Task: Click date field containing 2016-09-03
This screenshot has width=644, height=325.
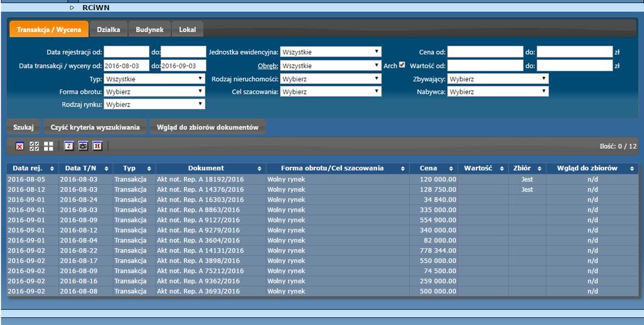Action: [183, 66]
